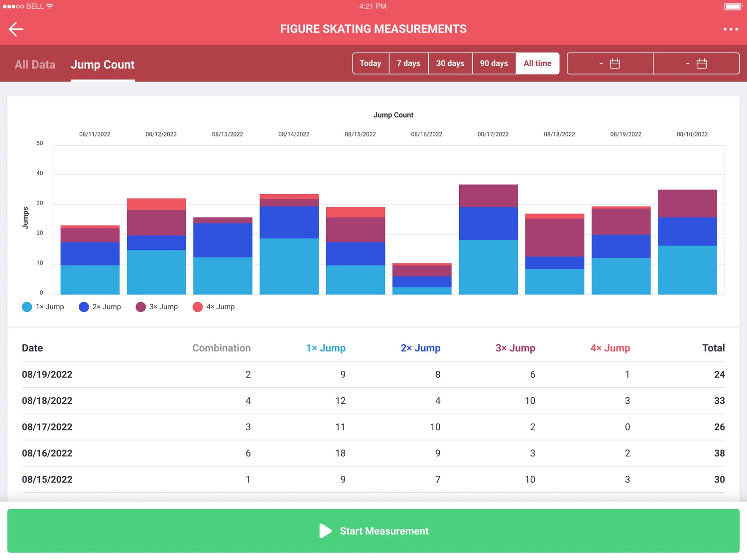This screenshot has height=560, width=747.
Task: Select the All time range
Action: (x=537, y=64)
